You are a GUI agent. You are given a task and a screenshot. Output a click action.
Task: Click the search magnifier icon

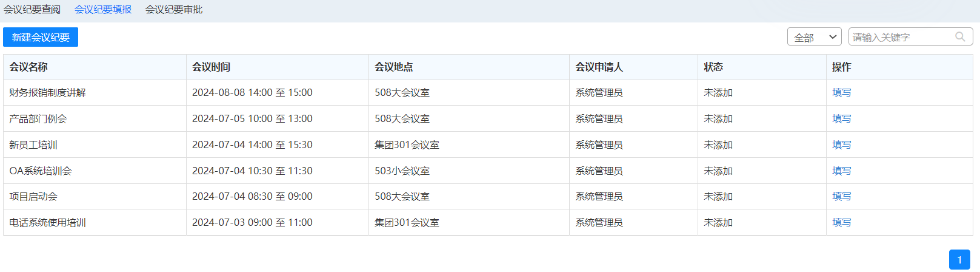[x=960, y=37]
